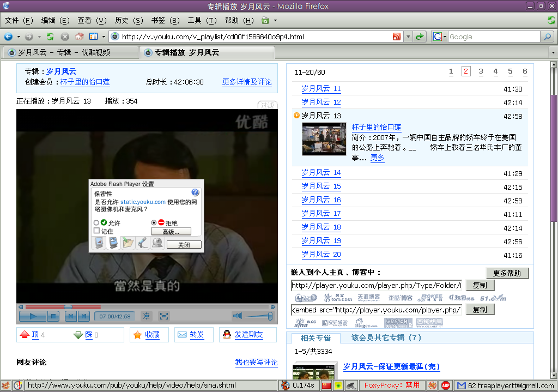Click the FoxyProxy status bar text

click(392, 385)
